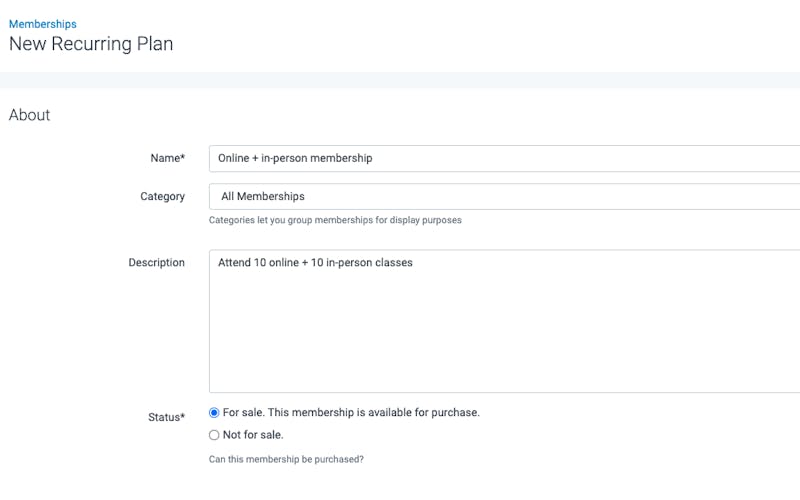Click the 'Category' field label

click(162, 196)
